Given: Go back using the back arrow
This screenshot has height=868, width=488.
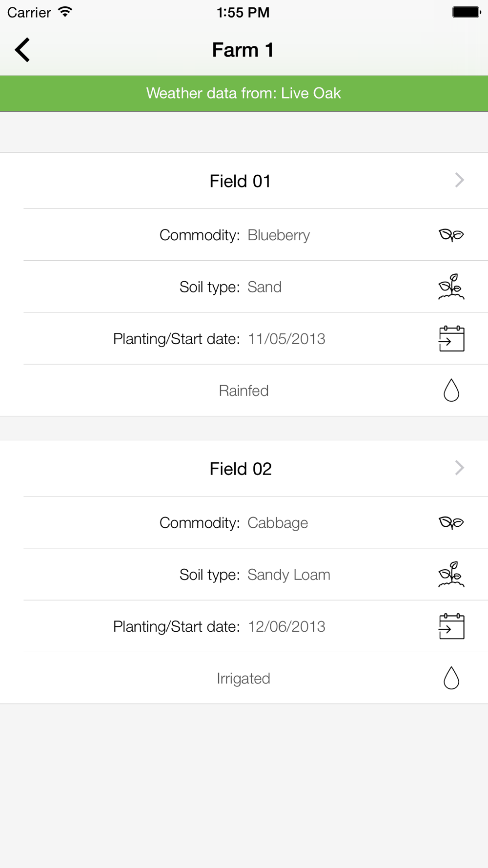Looking at the screenshot, I should [x=22, y=50].
